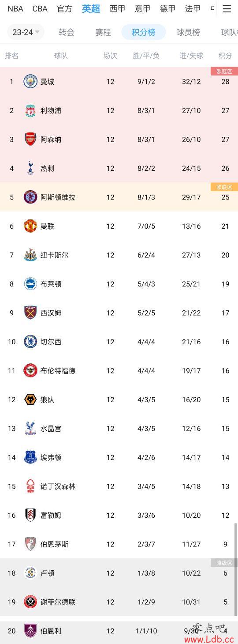Screen dimensions: 238x644
Task: Switch to the 西甲 league tab
Action: [117, 9]
